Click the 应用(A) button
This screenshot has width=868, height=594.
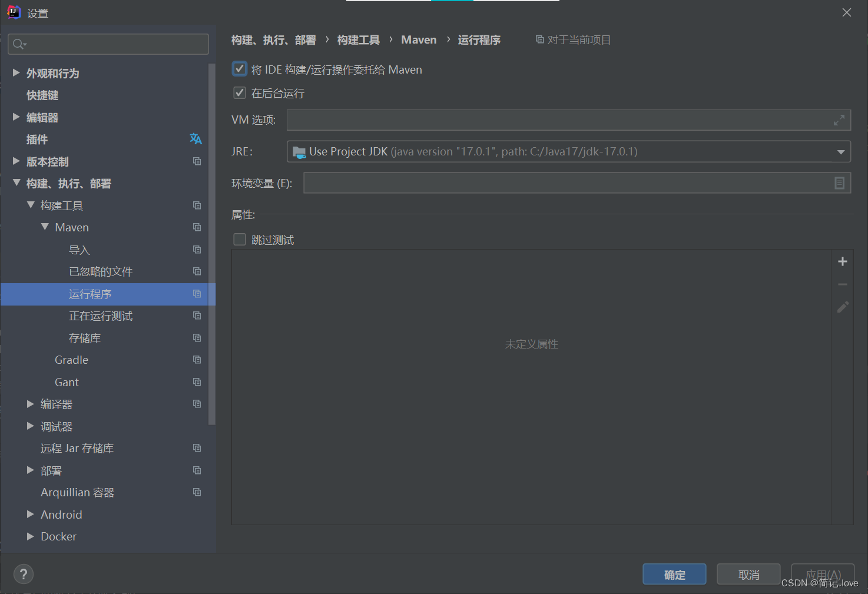(x=823, y=574)
